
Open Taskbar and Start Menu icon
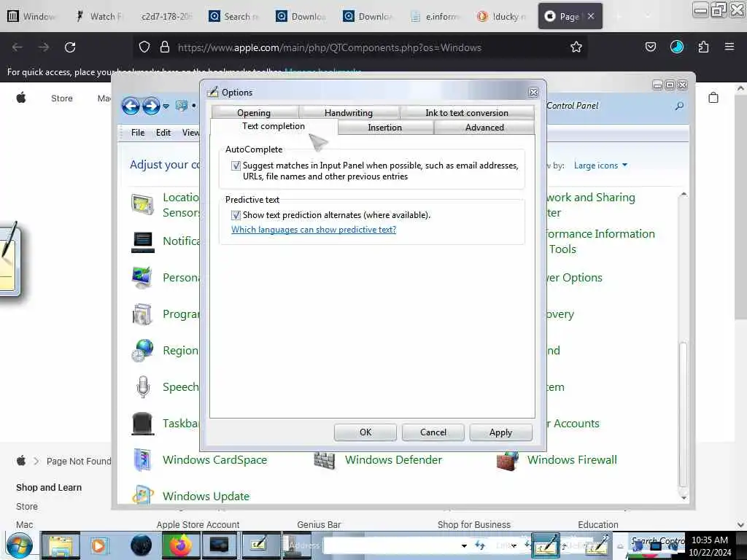(142, 424)
